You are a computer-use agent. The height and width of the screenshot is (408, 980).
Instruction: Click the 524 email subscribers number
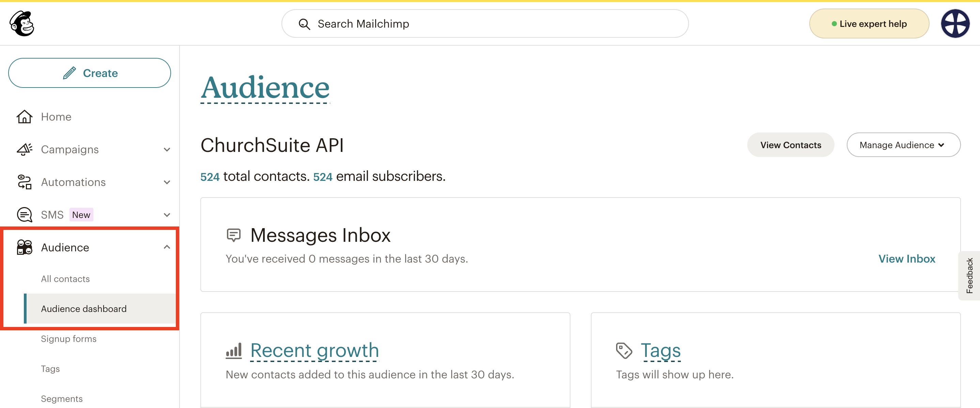tap(323, 177)
